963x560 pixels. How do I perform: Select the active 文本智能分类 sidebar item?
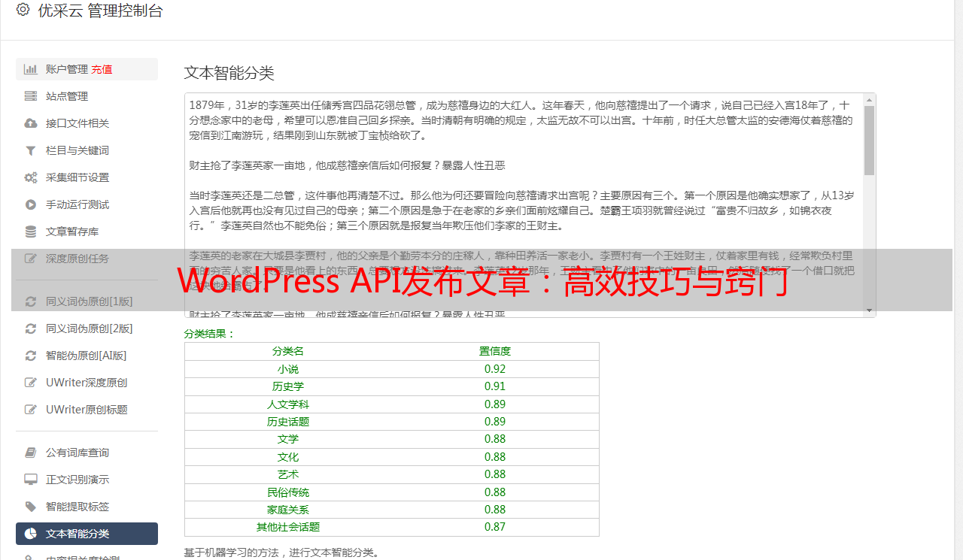point(87,534)
